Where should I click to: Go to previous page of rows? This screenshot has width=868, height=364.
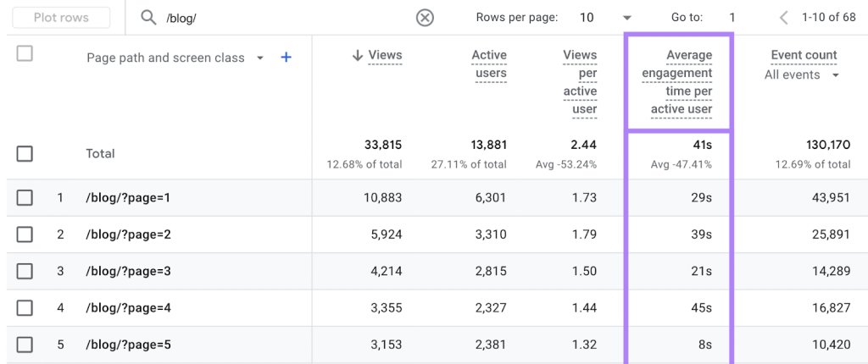tap(783, 18)
